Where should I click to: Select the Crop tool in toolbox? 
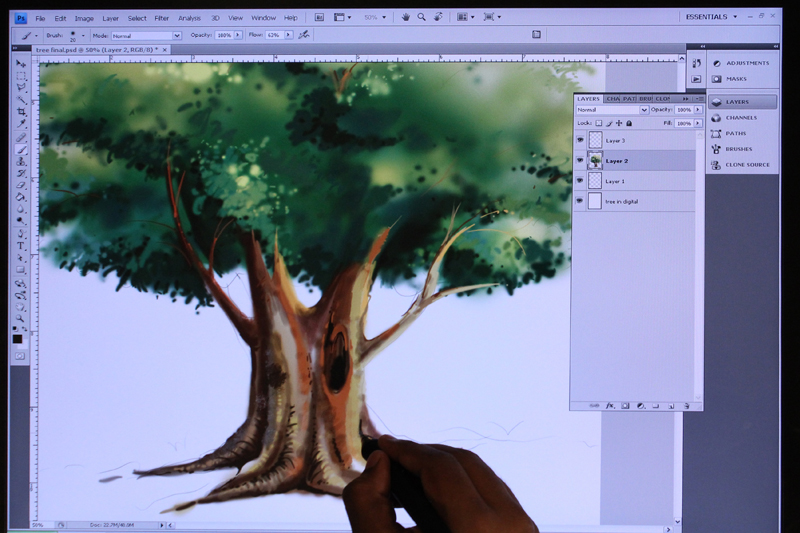pyautogui.click(x=21, y=112)
